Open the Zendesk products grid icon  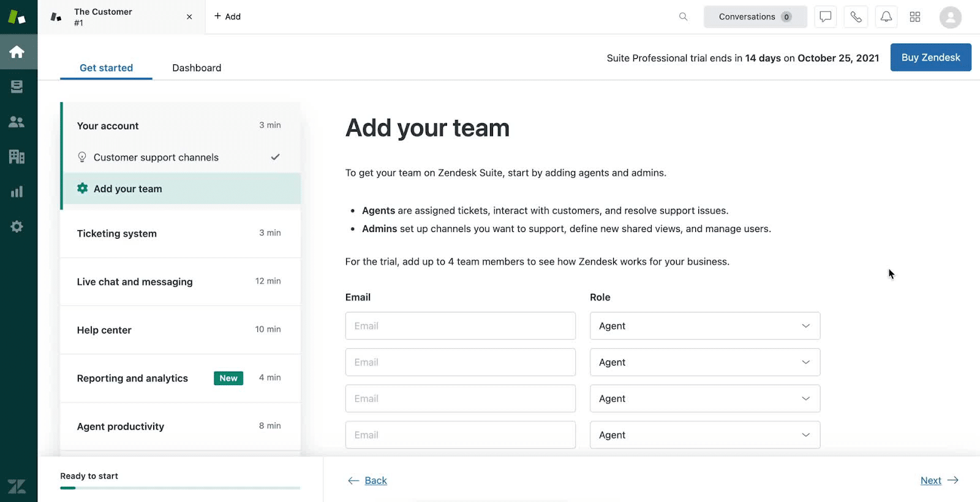(915, 17)
